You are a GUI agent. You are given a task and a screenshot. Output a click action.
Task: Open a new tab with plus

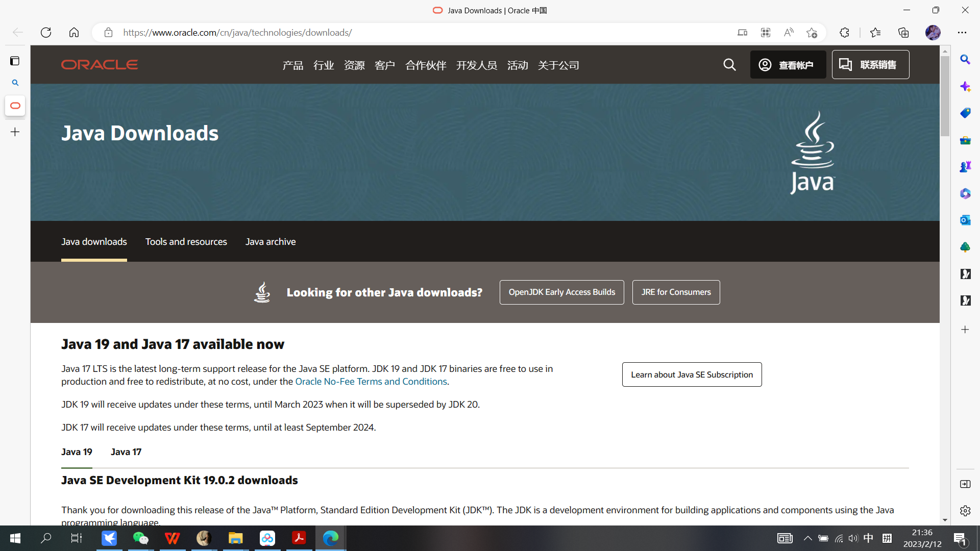[15, 132]
